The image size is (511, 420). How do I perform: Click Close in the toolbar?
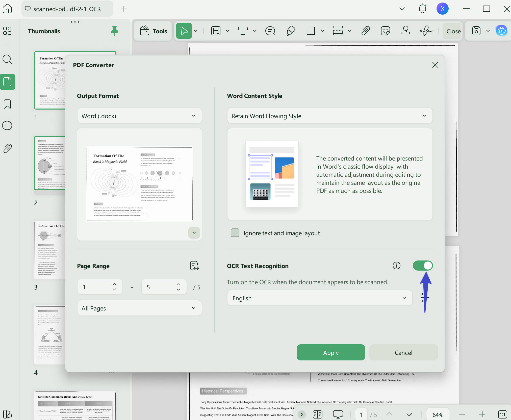point(453,31)
